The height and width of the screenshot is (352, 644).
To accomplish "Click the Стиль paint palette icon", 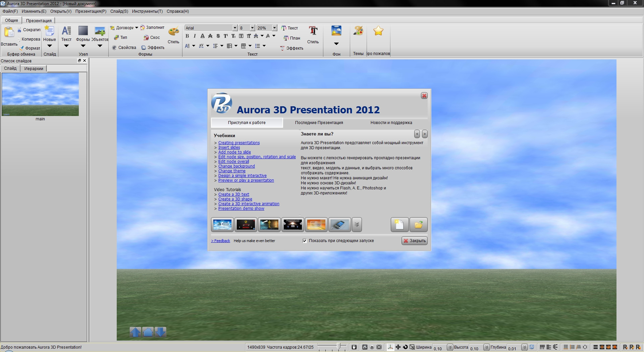I will click(x=173, y=32).
